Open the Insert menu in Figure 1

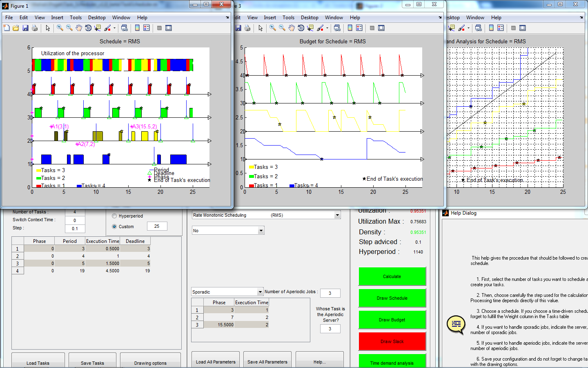(57, 18)
